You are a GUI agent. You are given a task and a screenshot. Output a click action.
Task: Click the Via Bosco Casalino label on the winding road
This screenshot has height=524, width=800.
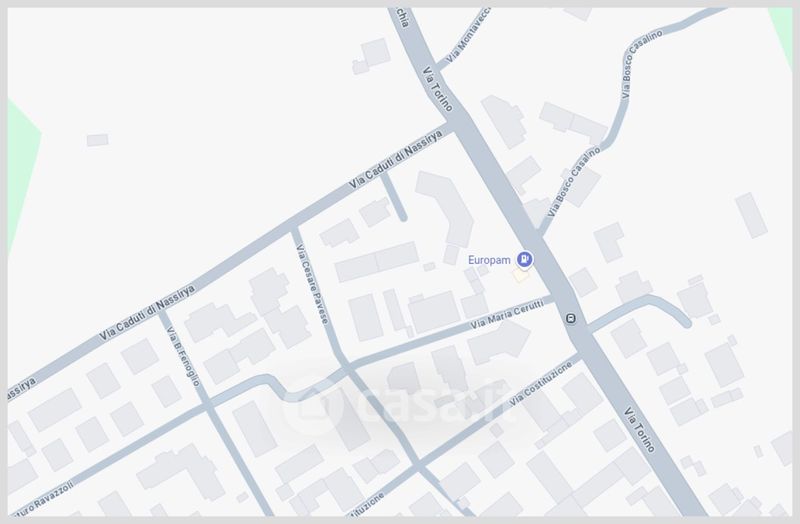[641, 64]
